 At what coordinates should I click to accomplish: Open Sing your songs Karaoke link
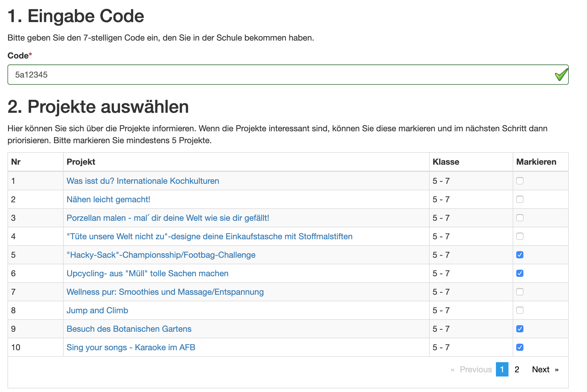131,347
